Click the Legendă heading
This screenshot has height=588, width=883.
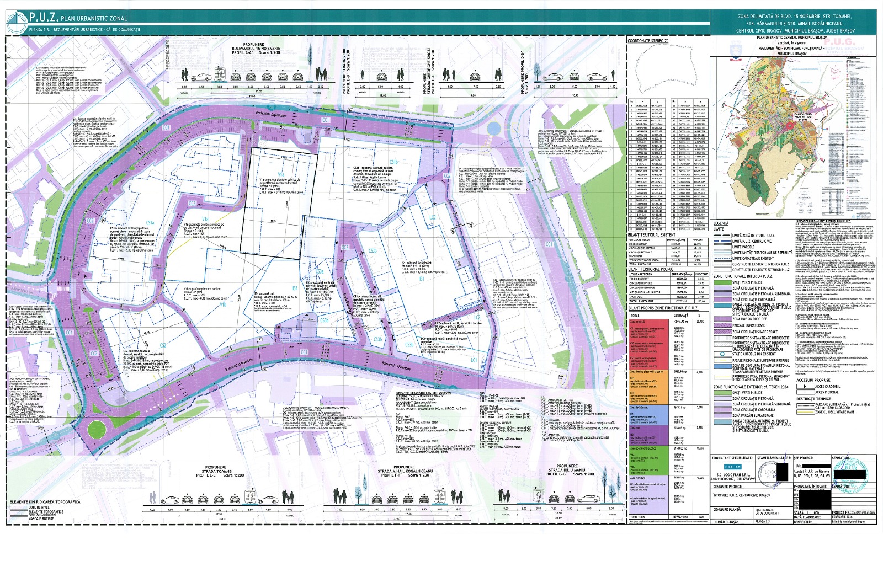[721, 223]
